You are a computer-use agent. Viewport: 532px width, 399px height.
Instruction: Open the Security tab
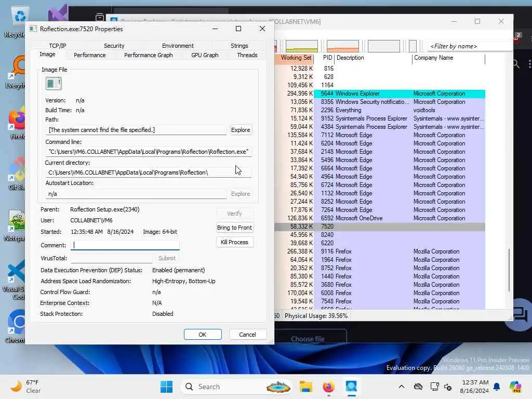pos(114,46)
